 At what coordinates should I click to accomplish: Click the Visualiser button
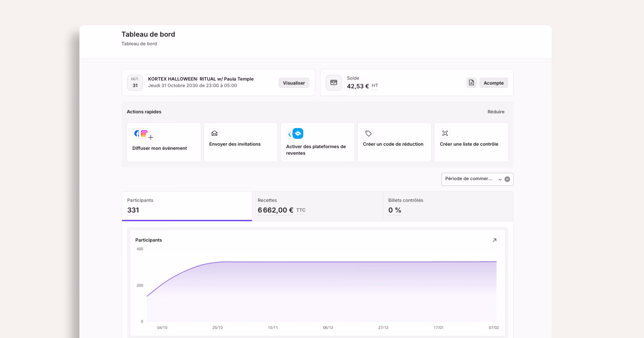294,83
